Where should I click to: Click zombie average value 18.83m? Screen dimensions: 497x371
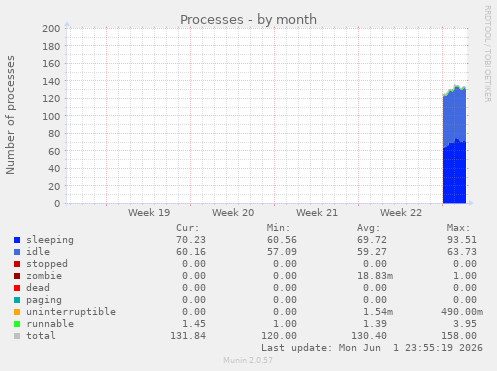(375, 276)
